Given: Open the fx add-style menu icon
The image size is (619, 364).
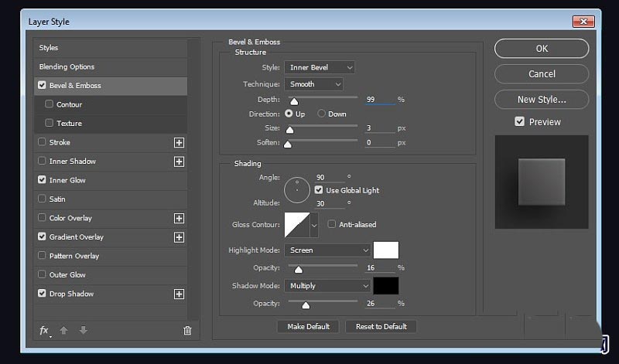Looking at the screenshot, I should (x=45, y=331).
